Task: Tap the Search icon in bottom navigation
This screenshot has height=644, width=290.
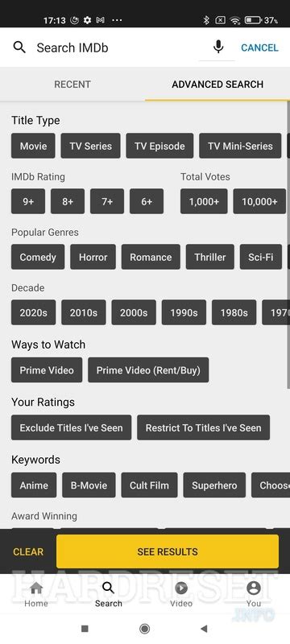Action: (109, 588)
